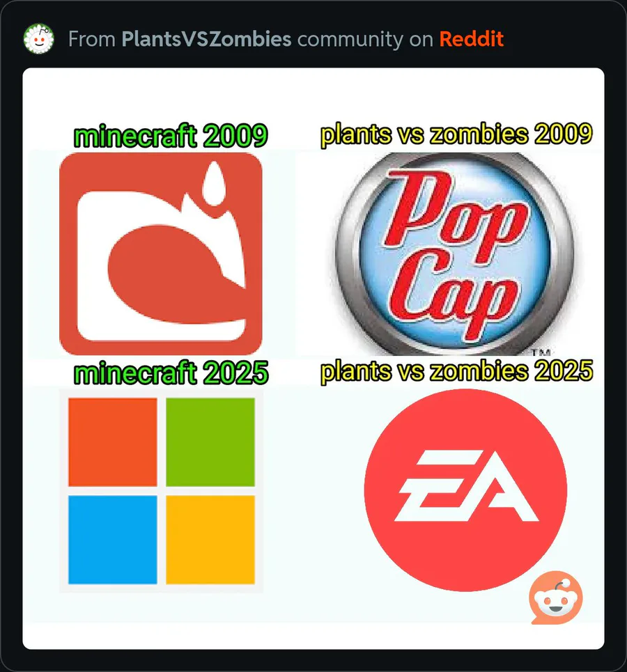
Task: Click the orange-red Microsoft logo square
Action: (x=113, y=442)
